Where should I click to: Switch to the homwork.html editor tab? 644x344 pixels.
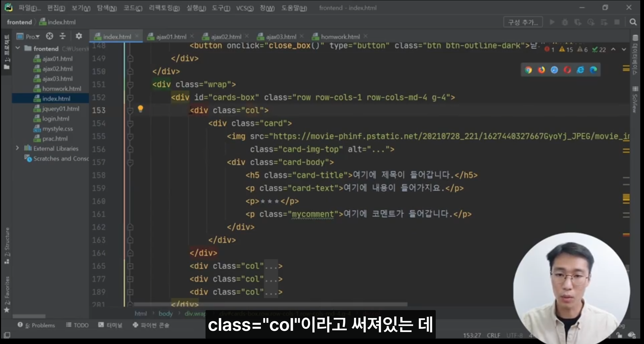tap(340, 37)
